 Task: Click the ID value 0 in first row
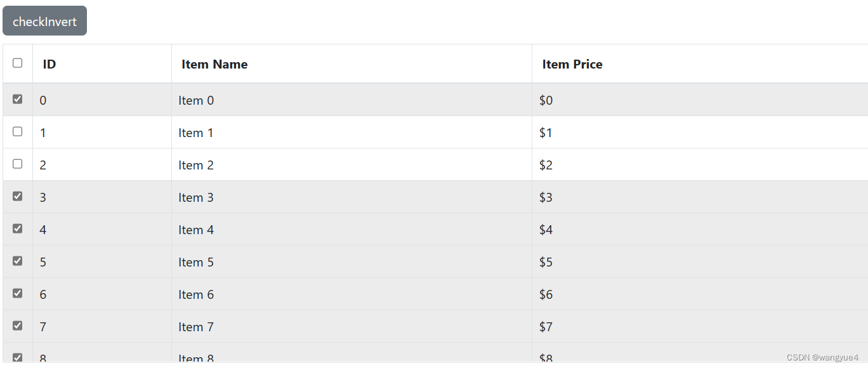[x=43, y=100]
